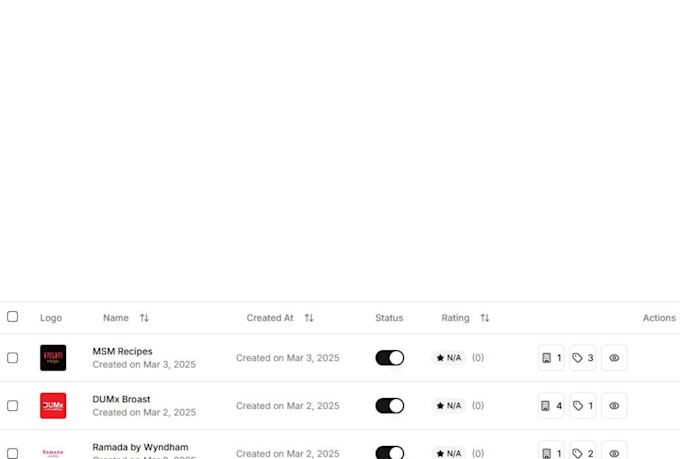680x459 pixels.
Task: View Ramada by Wyndham with eye icon
Action: pyautogui.click(x=614, y=450)
